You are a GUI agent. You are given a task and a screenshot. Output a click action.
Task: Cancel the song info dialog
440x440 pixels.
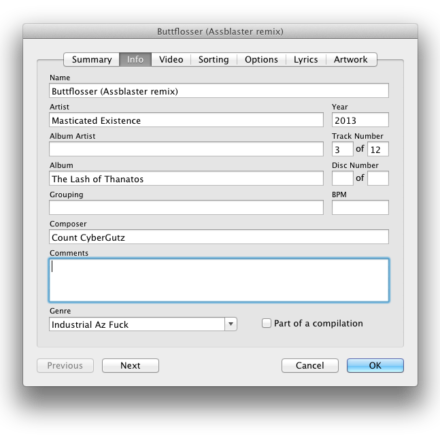click(310, 365)
